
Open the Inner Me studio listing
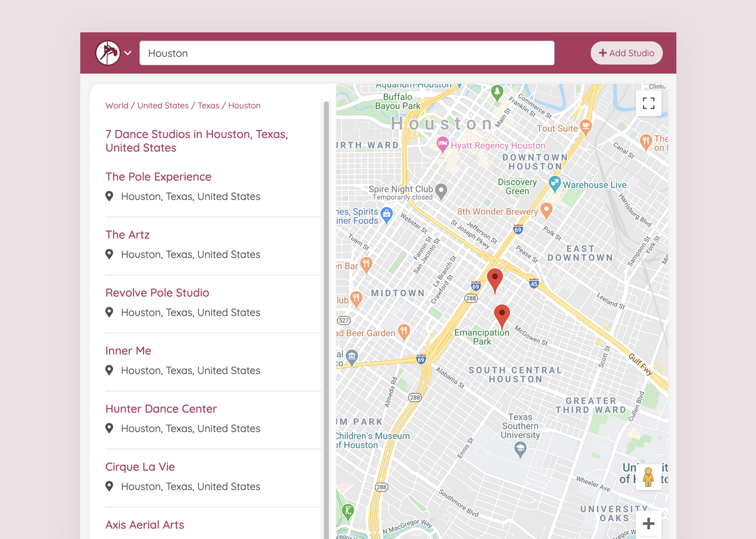pyautogui.click(x=128, y=351)
